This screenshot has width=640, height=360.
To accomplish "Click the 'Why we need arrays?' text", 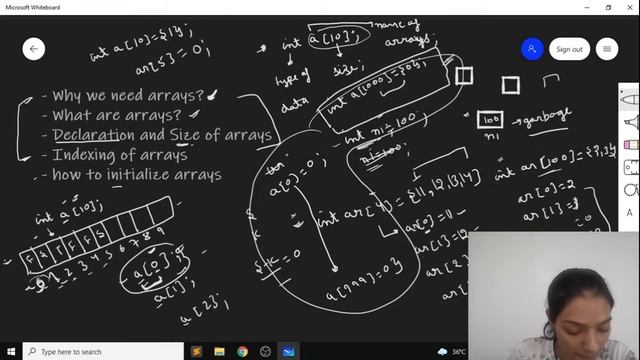I will tap(128, 96).
